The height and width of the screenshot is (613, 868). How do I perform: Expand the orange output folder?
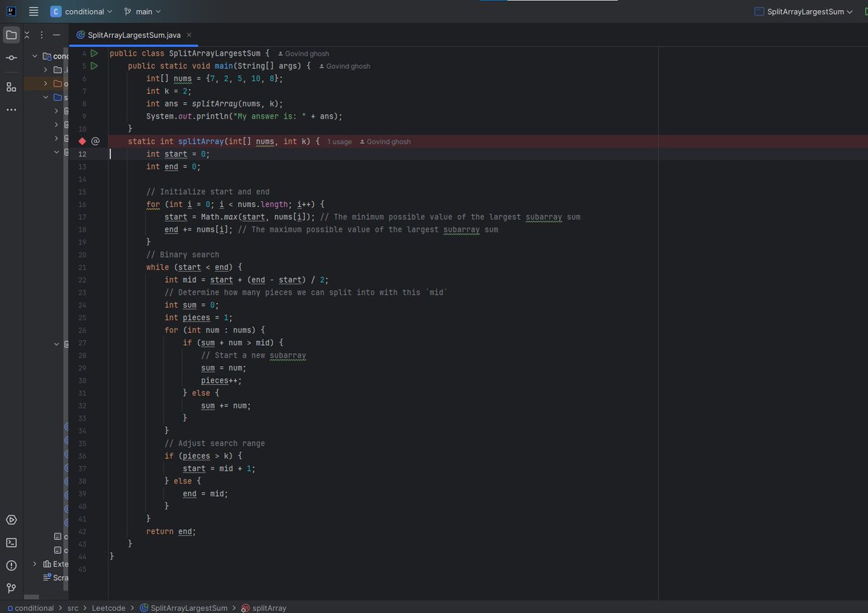[46, 84]
